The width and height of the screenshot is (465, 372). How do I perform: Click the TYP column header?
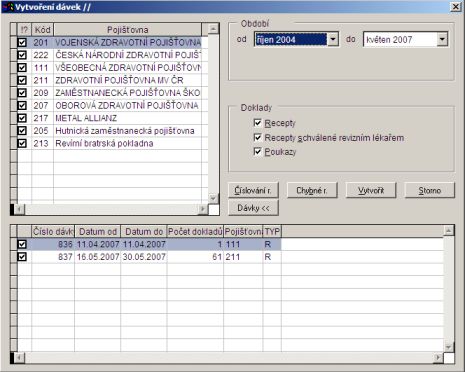[x=272, y=232]
